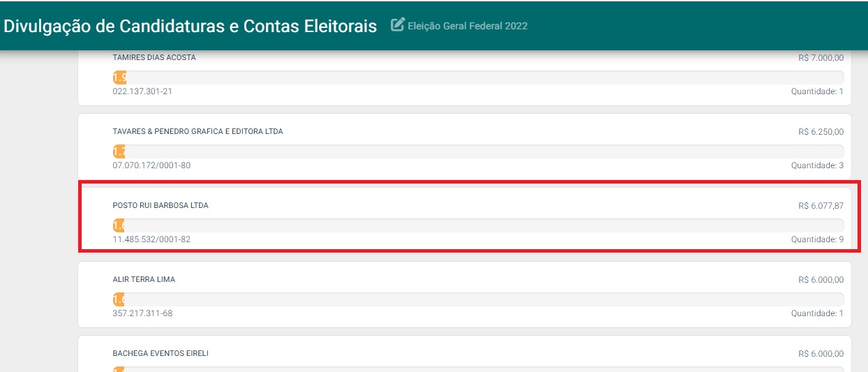Click the TAVARES & PENEDRO progress bar
This screenshot has width=868, height=372.
pyautogui.click(x=119, y=151)
